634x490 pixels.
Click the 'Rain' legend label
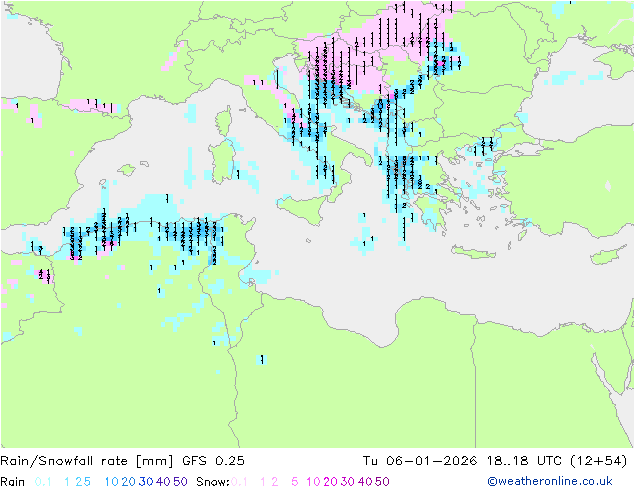click(13, 482)
